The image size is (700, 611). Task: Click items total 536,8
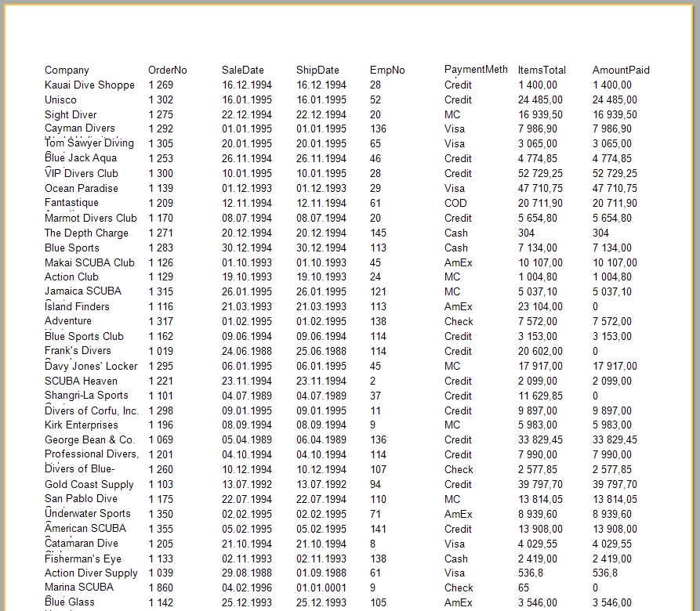point(531,573)
